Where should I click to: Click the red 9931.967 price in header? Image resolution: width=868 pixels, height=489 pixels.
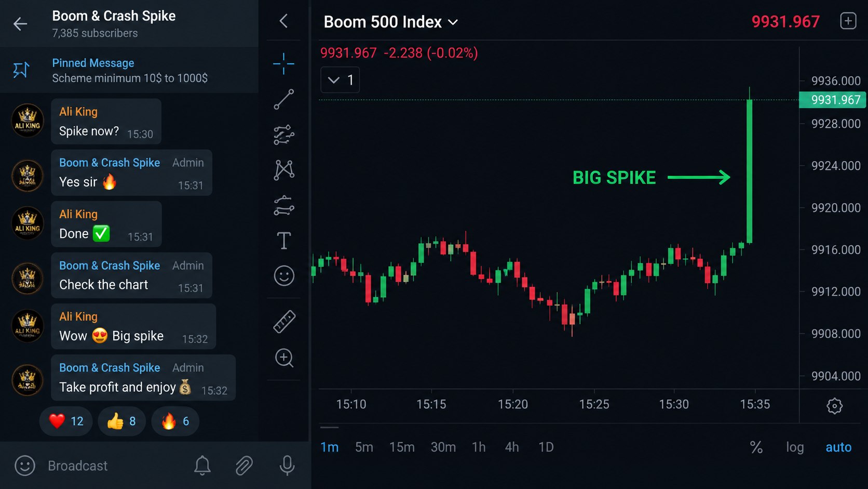(785, 22)
